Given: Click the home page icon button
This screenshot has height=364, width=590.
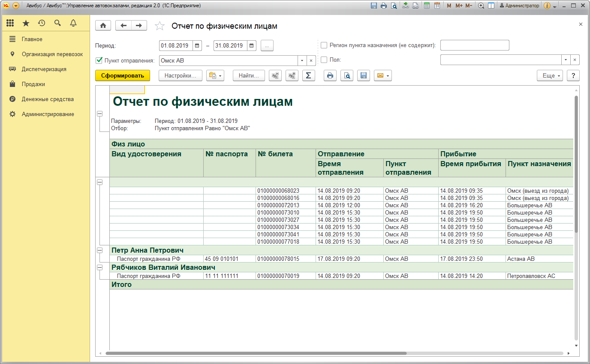Looking at the screenshot, I should click(x=103, y=26).
